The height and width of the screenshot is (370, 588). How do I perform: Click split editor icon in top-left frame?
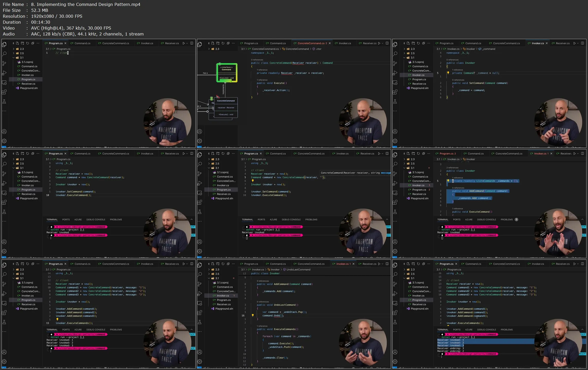(x=192, y=43)
